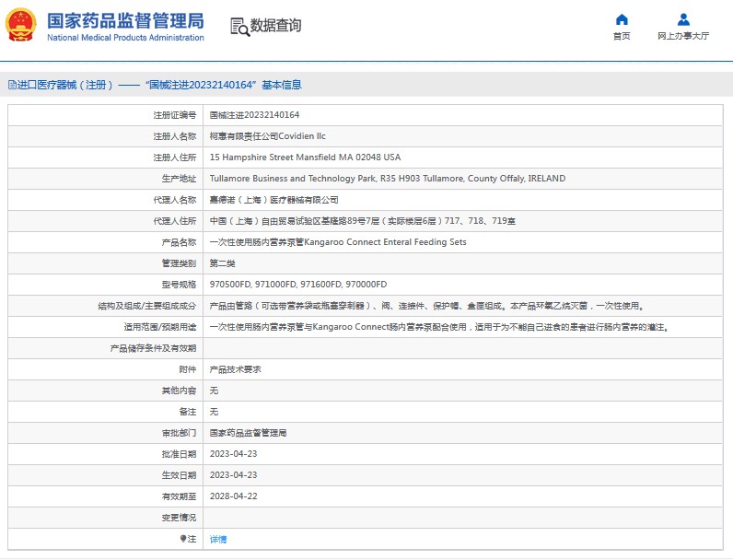Click the 网上办事大厅 person icon
This screenshot has width=733, height=560.
click(x=683, y=19)
